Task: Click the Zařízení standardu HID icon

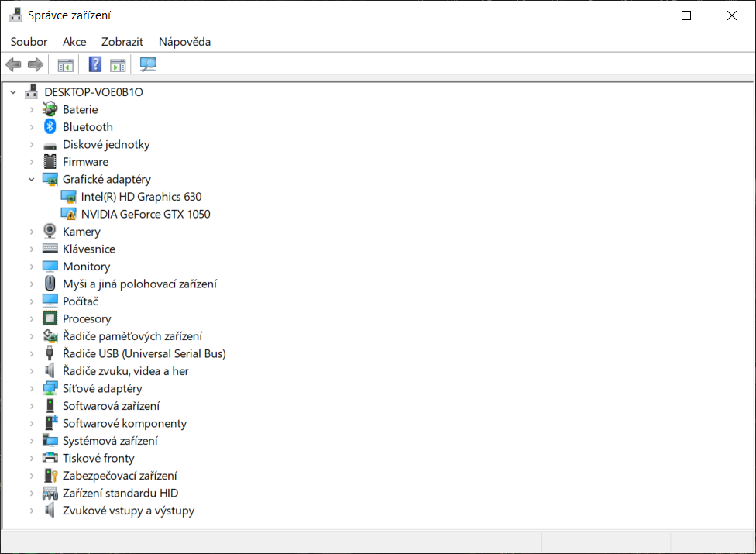Action: click(50, 494)
